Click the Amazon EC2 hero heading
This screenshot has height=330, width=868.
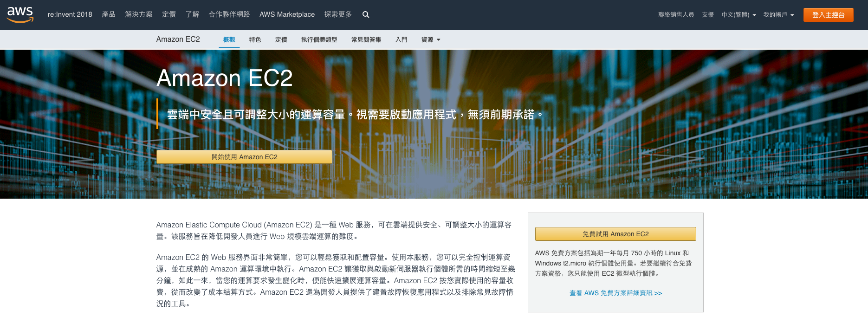click(x=225, y=78)
